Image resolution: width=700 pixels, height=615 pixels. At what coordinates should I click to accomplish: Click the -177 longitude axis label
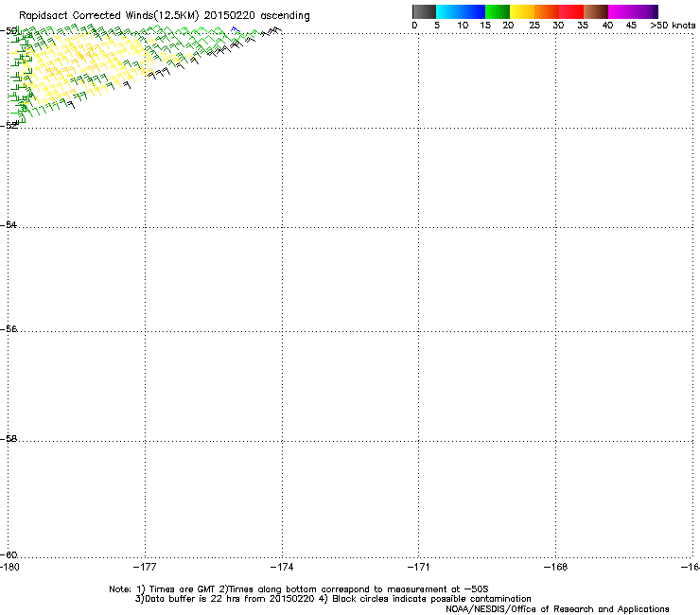coord(145,567)
